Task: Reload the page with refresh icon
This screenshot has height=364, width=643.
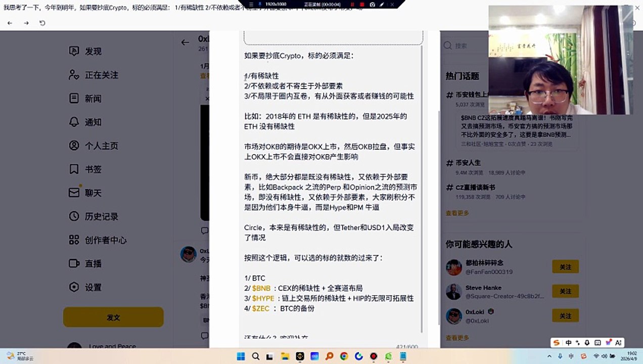Action: (x=42, y=23)
